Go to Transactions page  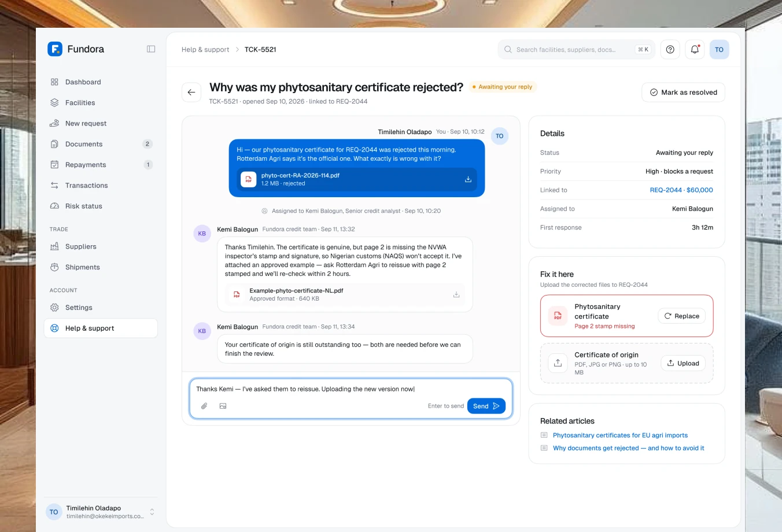tap(101, 186)
